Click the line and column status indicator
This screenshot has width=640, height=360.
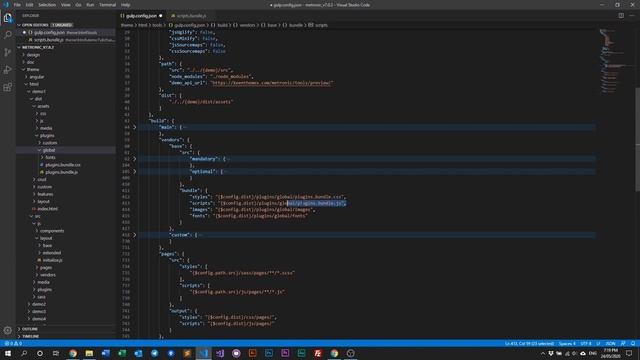pyautogui.click(x=529, y=344)
